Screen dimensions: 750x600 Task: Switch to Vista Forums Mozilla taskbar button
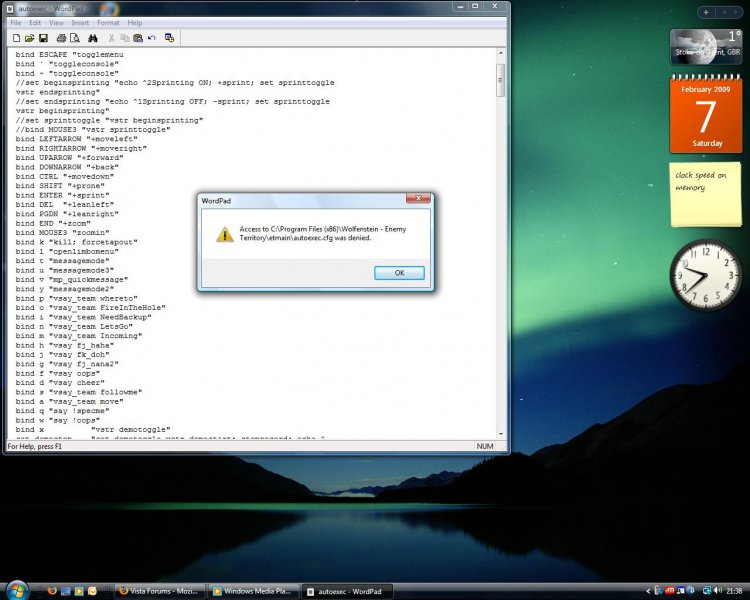coord(160,591)
